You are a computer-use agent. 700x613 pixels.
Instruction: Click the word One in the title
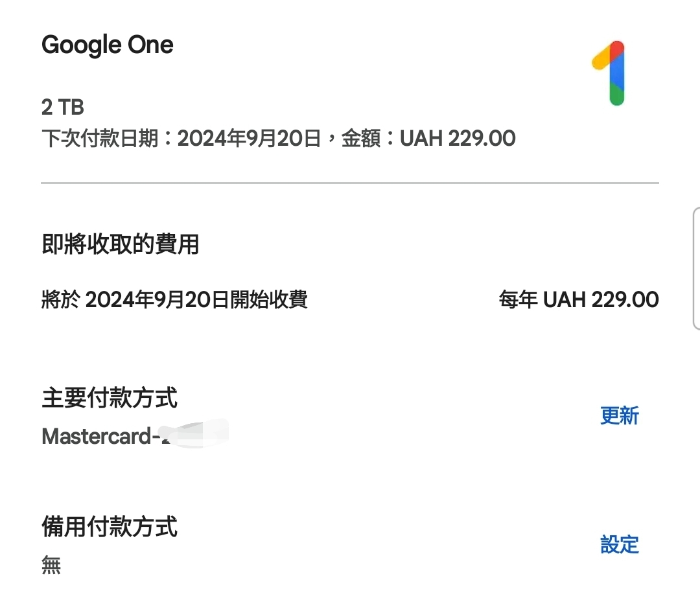(x=150, y=45)
